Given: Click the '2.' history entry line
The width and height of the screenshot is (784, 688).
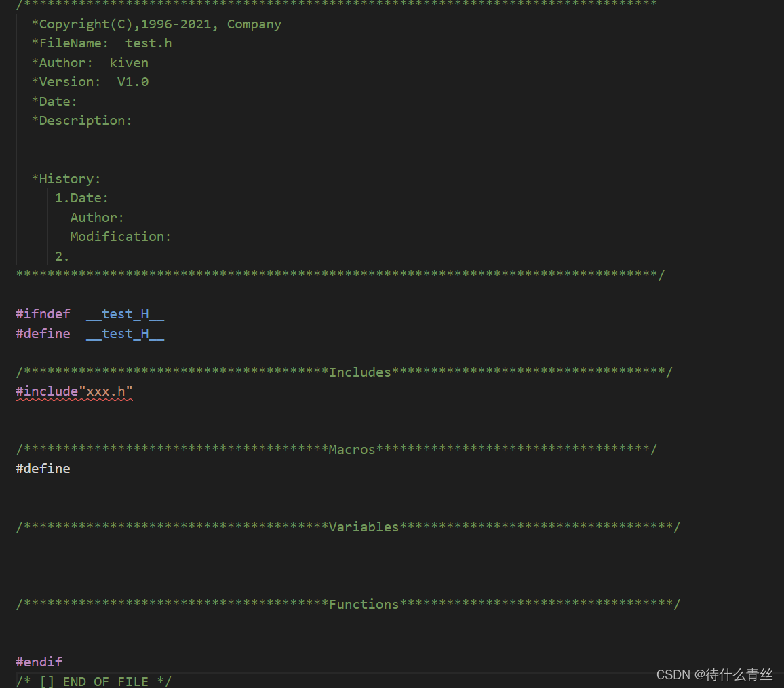Looking at the screenshot, I should tap(62, 256).
